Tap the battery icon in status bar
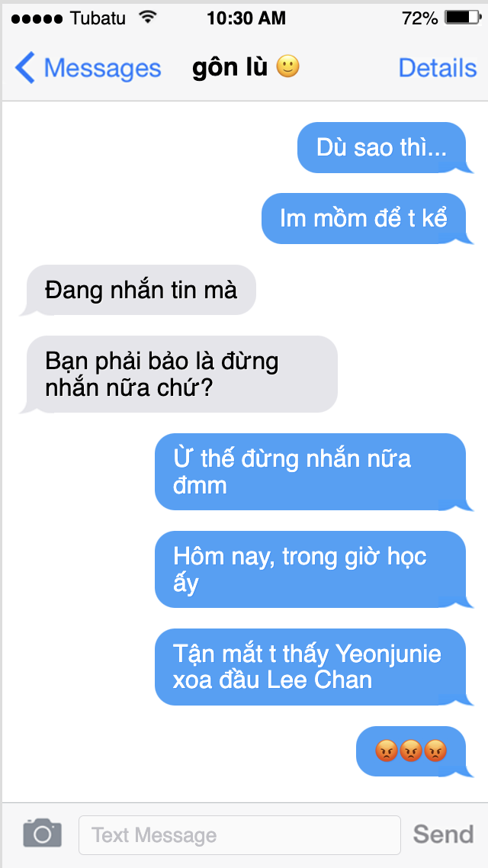488x868 pixels. (x=463, y=18)
